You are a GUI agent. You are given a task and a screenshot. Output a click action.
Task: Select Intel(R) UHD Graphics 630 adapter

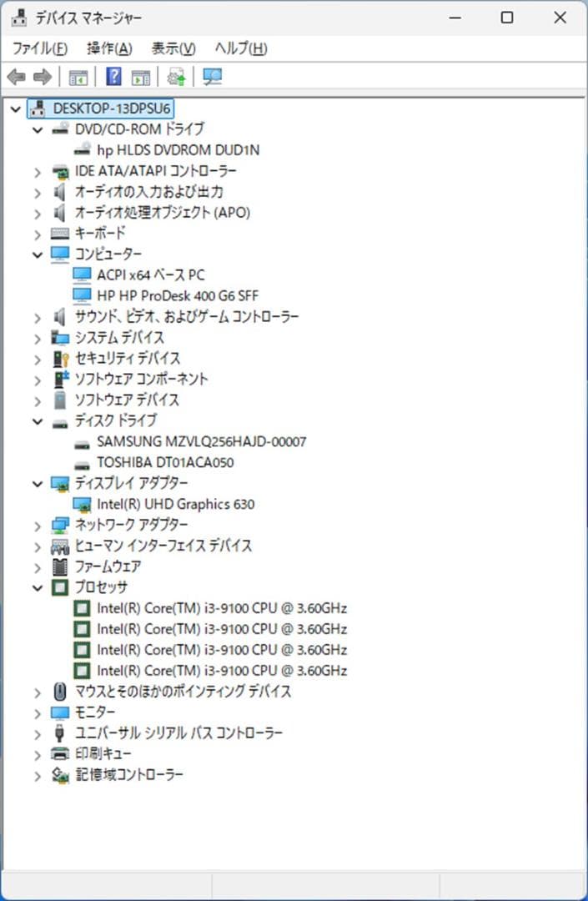pyautogui.click(x=176, y=504)
